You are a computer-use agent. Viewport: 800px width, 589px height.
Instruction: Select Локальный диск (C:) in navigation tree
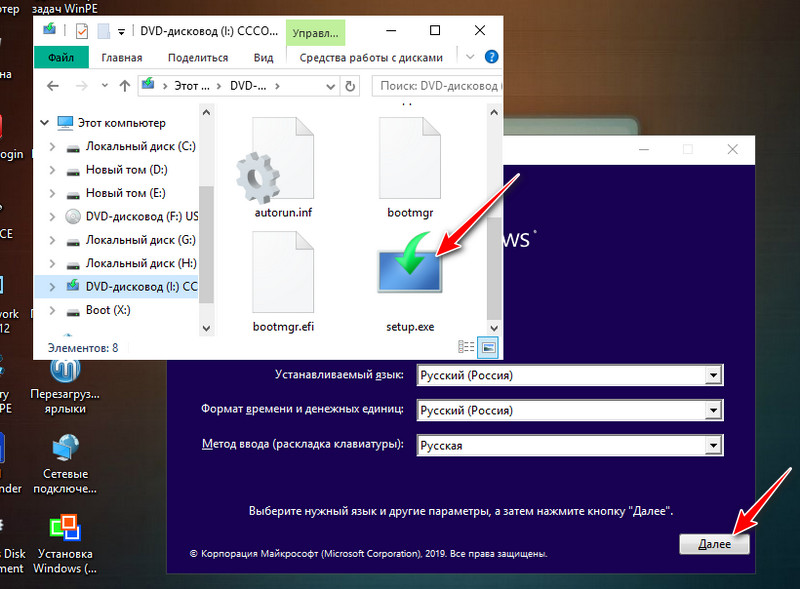[140, 146]
